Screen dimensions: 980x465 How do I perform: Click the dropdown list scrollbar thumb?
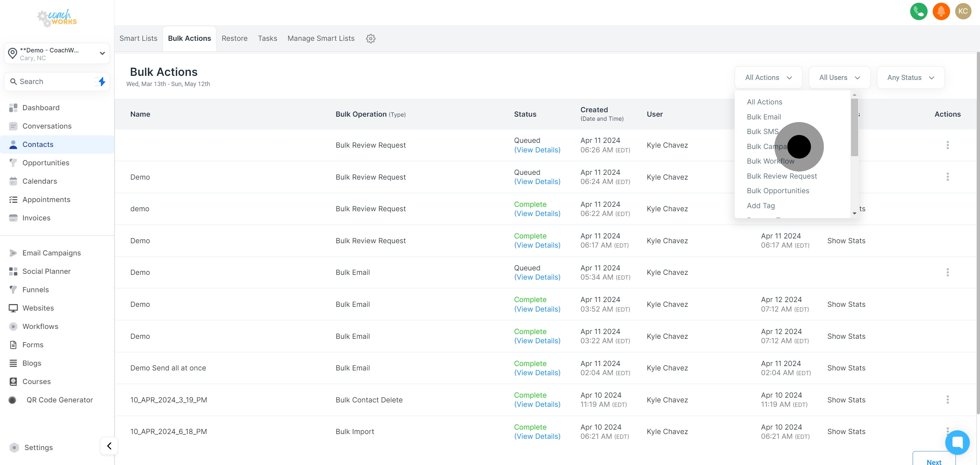tap(854, 127)
